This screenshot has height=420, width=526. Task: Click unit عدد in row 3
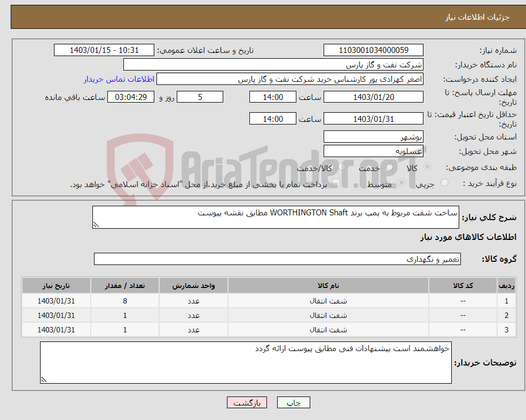(193, 330)
